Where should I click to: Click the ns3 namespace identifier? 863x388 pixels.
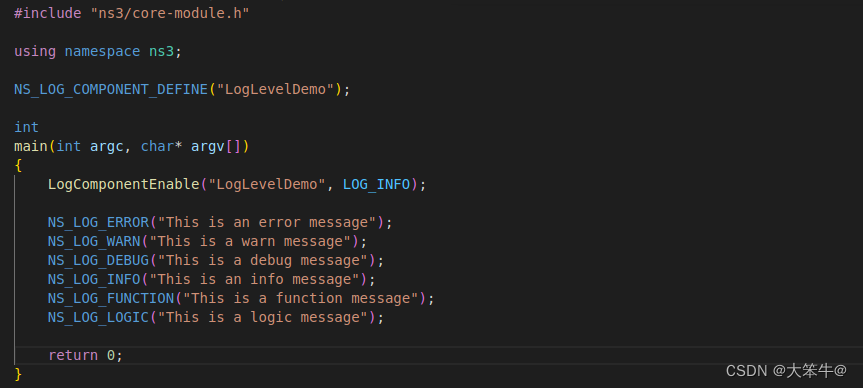pos(162,51)
